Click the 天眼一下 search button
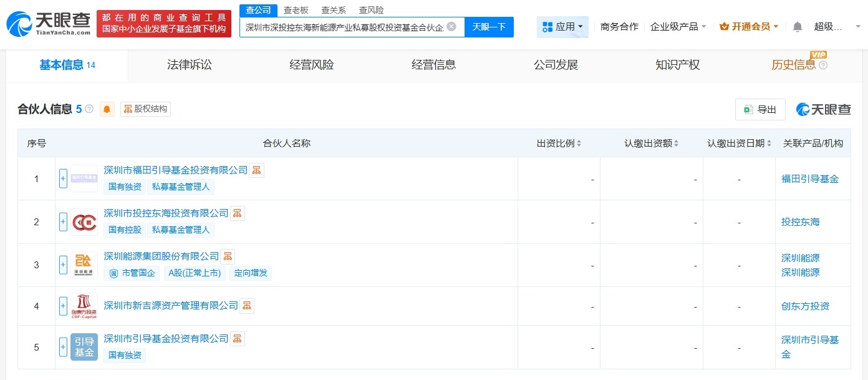This screenshot has height=380, width=868. (490, 27)
